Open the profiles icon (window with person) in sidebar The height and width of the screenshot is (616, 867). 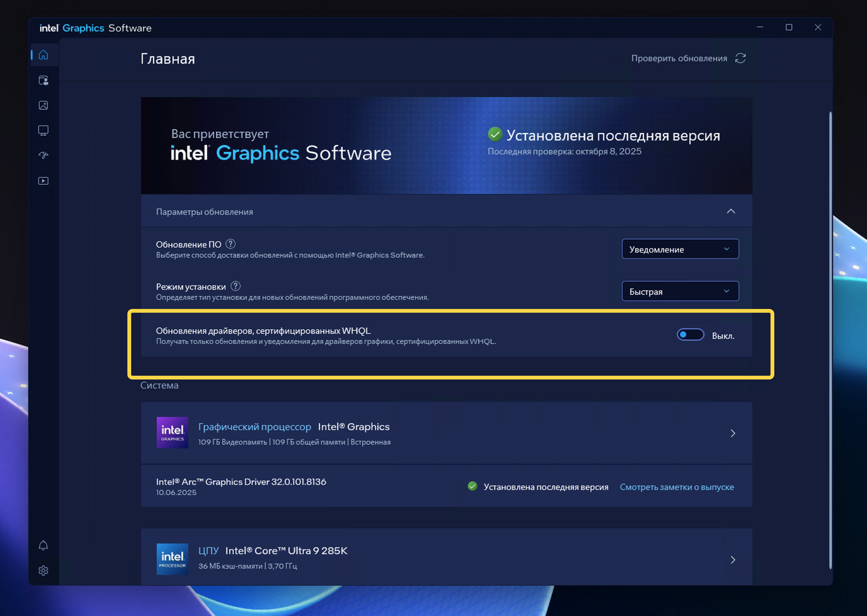click(x=43, y=80)
